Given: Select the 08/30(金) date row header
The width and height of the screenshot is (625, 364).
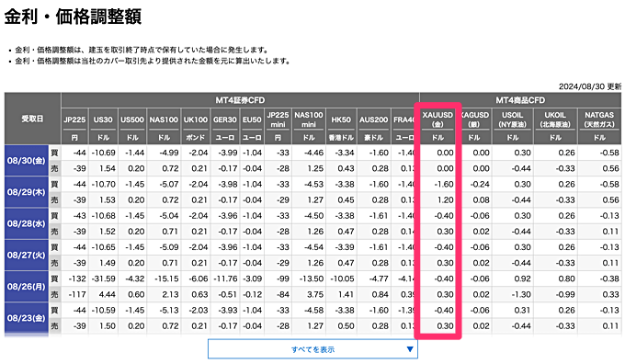Looking at the screenshot, I should pos(27,161).
